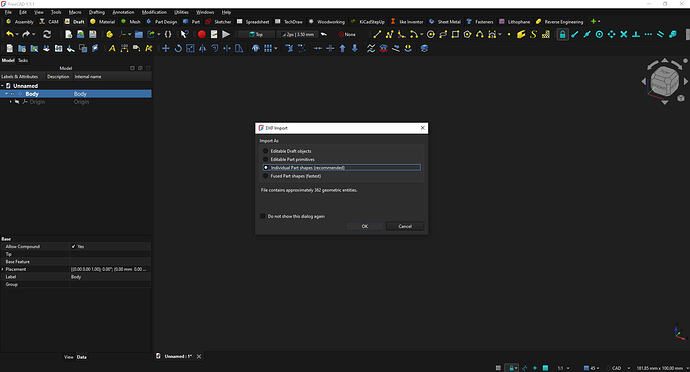Collapse the Unnamed document tree node
This screenshot has width=690, height=372.
pyautogui.click(x=2, y=86)
